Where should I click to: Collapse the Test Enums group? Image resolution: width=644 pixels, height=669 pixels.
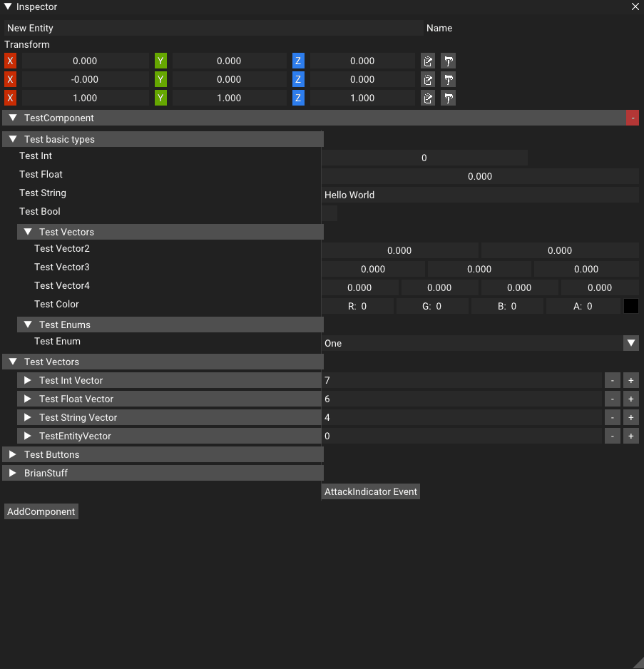pos(170,325)
